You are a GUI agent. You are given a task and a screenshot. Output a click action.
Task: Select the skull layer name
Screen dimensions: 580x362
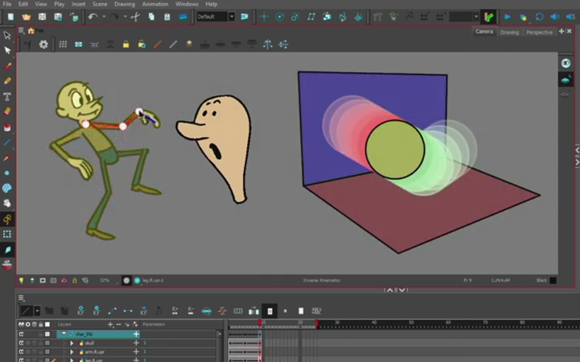coord(90,343)
